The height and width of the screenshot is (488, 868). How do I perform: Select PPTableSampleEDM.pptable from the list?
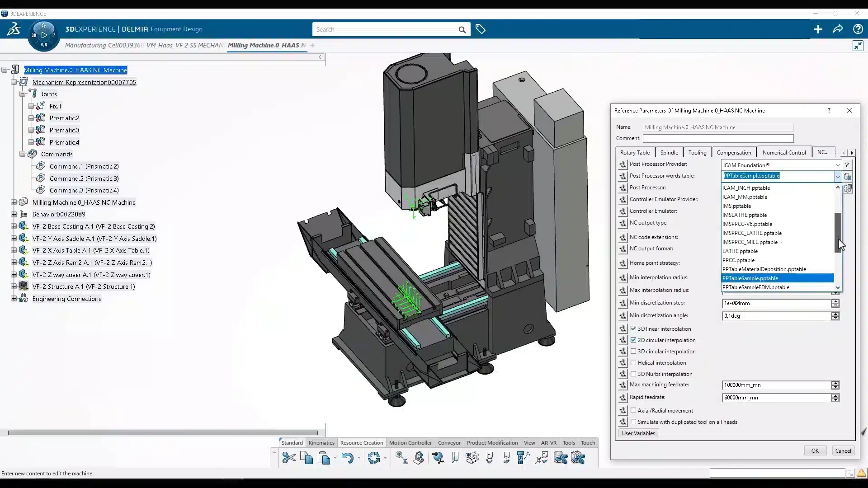point(755,287)
